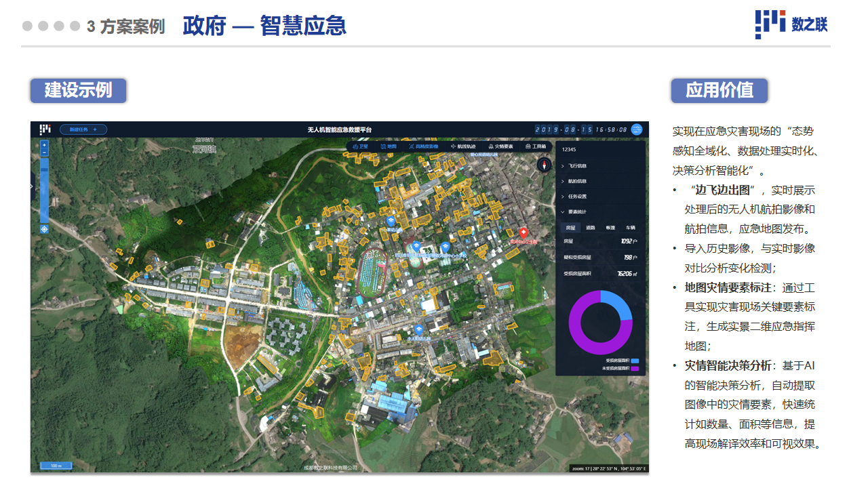Open the 工具箱 toolbox
Viewport: 868px width, 488px height.
[x=536, y=146]
